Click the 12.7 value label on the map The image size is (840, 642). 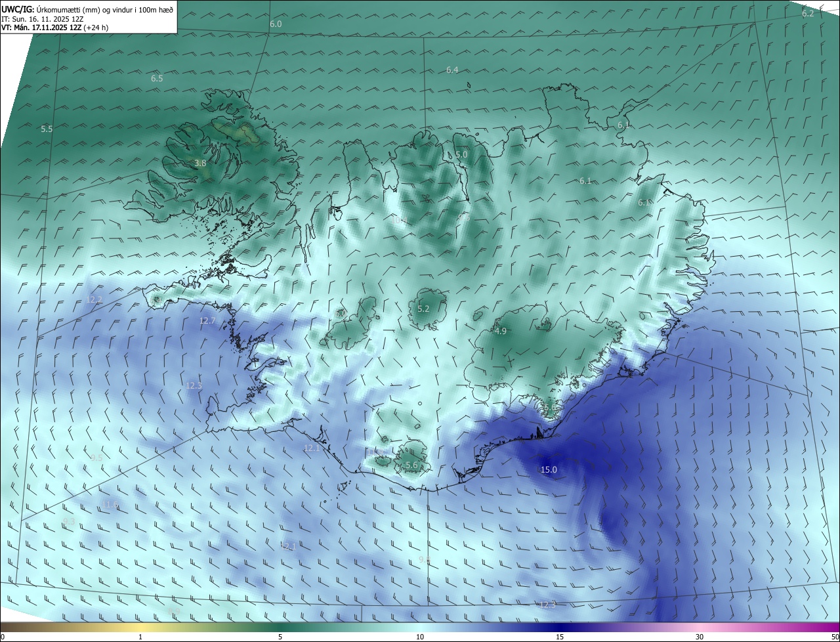point(207,321)
